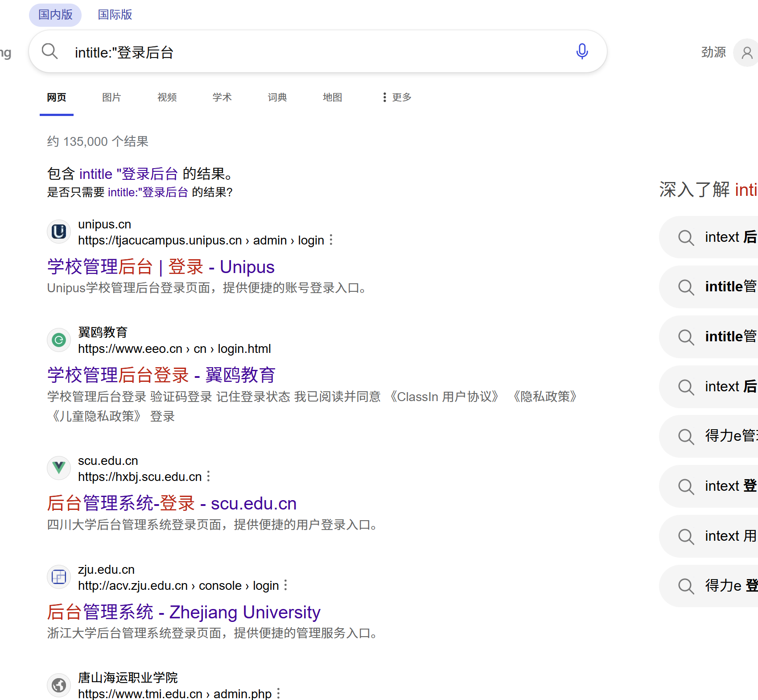Click the 劲源 account name
Viewport: 758px width, 700px height.
(713, 52)
